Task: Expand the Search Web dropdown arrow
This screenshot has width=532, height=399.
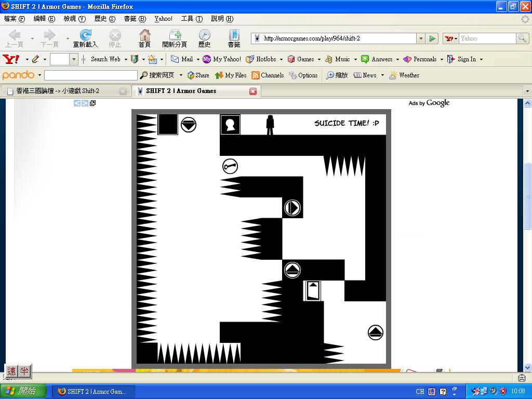Action: point(126,59)
